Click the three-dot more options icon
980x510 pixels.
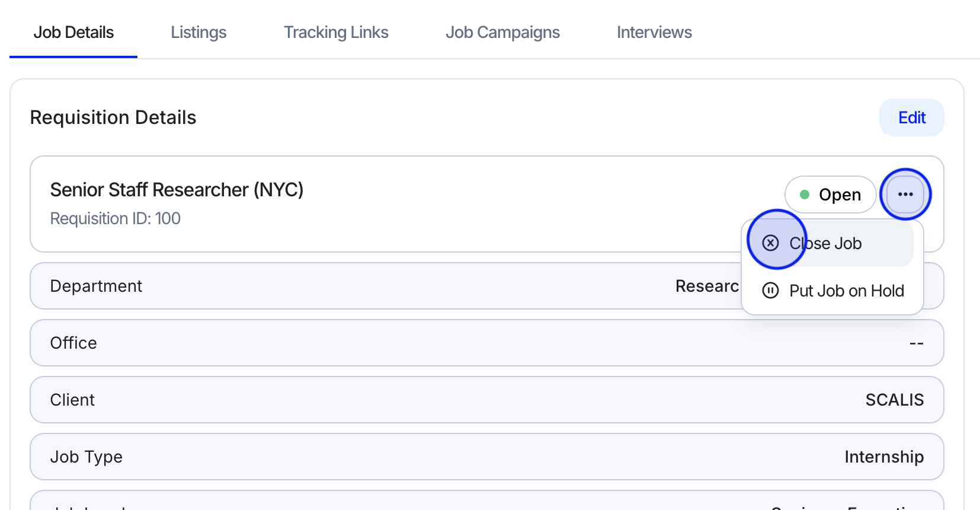tap(905, 195)
